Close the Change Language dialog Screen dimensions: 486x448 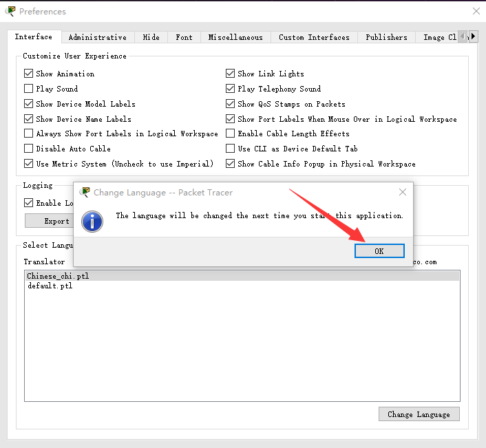point(403,193)
